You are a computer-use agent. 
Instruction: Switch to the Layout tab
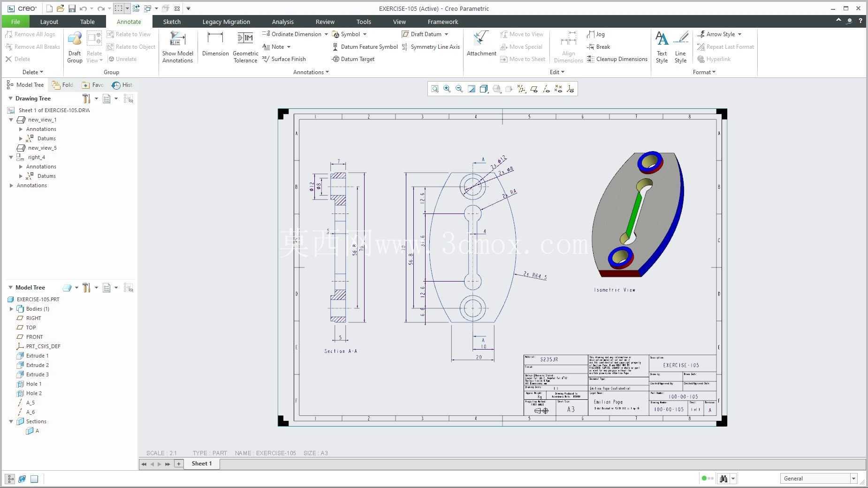[49, 22]
